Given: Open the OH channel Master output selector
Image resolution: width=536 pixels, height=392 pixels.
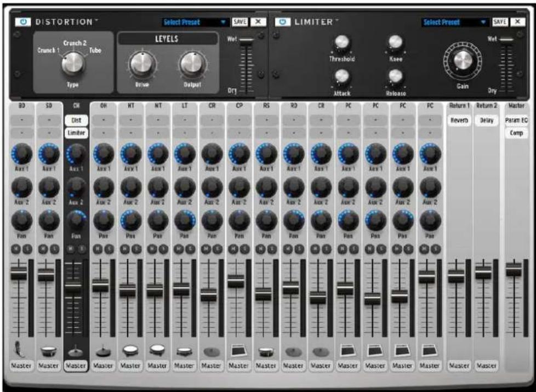Looking at the screenshot, I should (103, 366).
